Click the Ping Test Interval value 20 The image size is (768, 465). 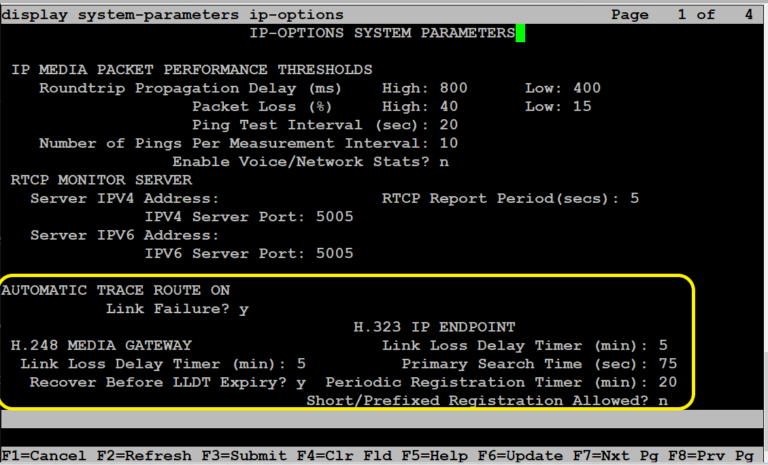[449, 125]
